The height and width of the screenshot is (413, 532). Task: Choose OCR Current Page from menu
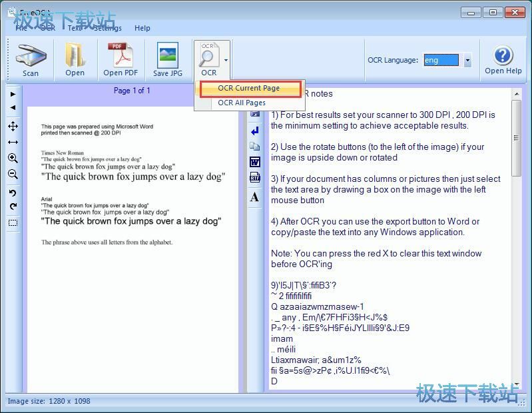click(249, 88)
